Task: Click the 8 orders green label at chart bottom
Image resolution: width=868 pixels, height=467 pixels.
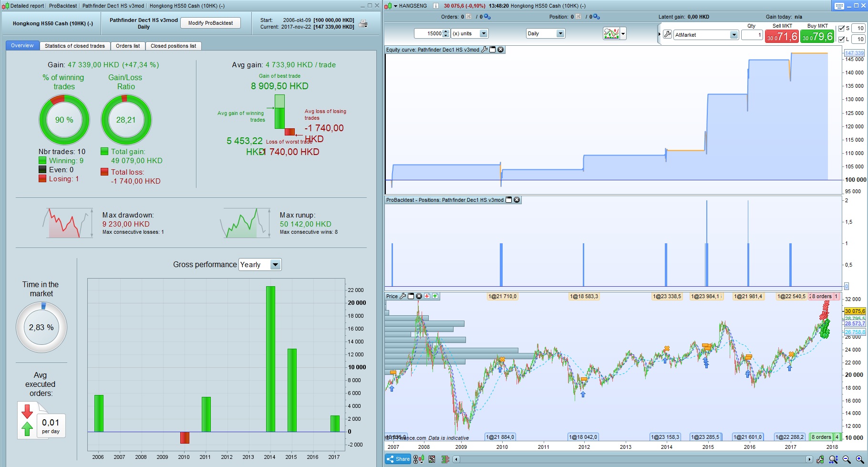Action: (822, 437)
